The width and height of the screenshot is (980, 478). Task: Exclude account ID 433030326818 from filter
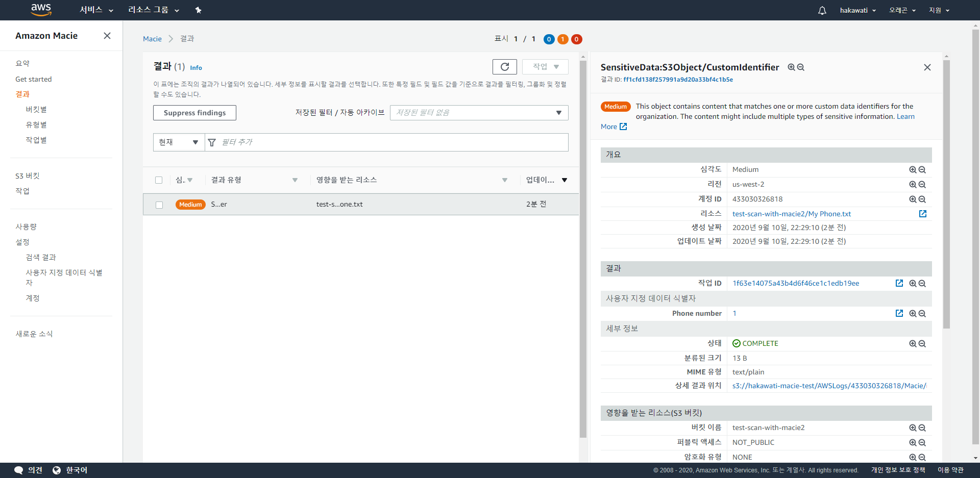click(x=922, y=199)
